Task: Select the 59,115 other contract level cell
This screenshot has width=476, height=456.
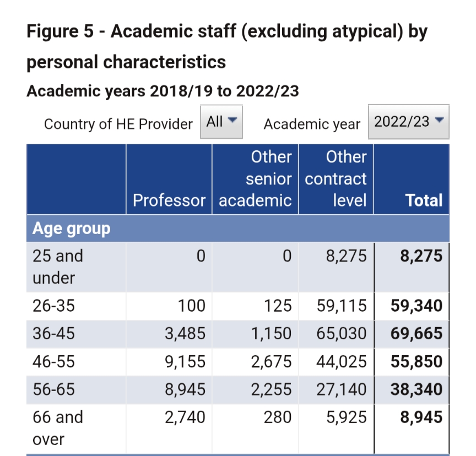Action: click(x=342, y=305)
